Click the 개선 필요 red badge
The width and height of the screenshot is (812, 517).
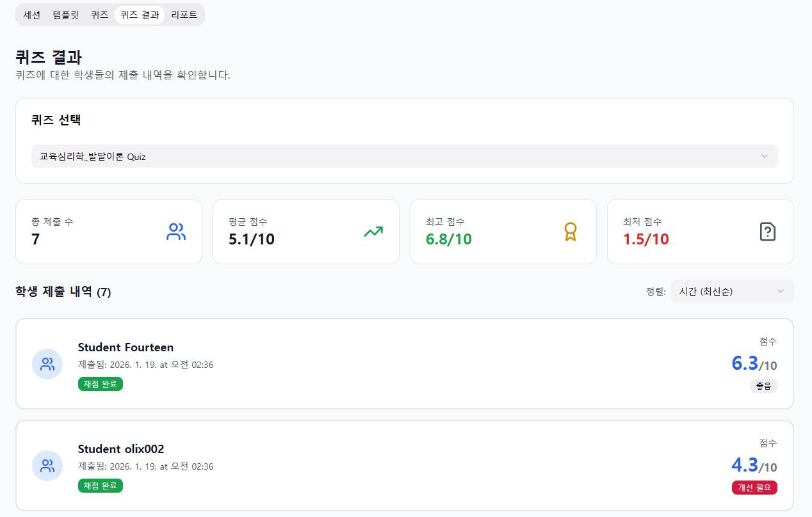point(754,488)
